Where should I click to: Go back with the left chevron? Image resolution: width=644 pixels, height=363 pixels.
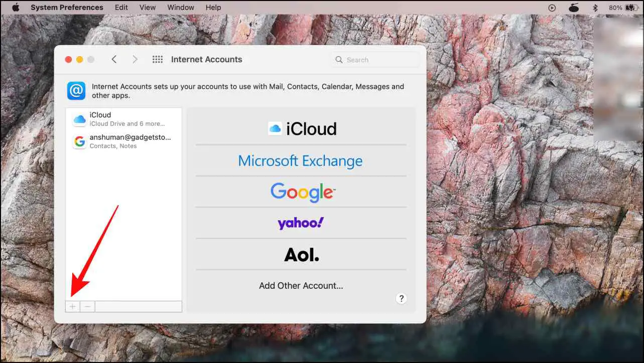click(114, 59)
